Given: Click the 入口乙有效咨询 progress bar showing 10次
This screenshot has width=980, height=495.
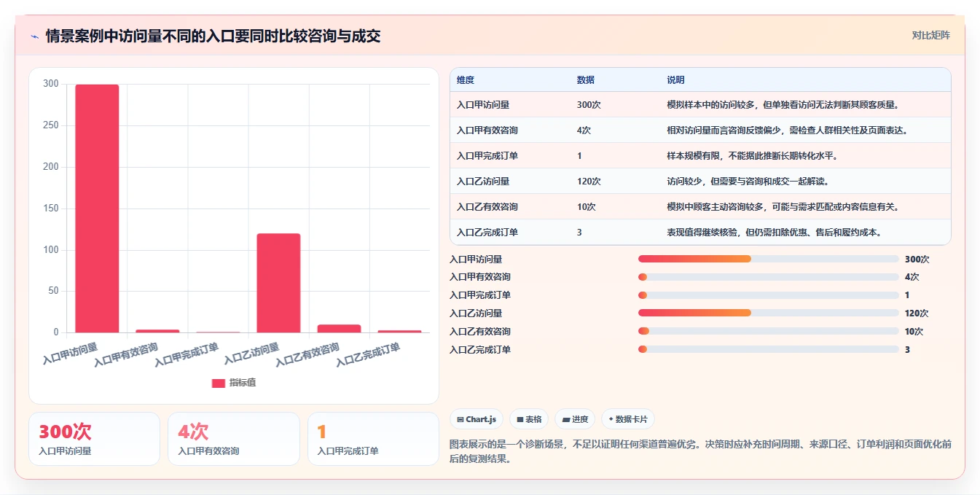Looking at the screenshot, I should pyautogui.click(x=768, y=332).
